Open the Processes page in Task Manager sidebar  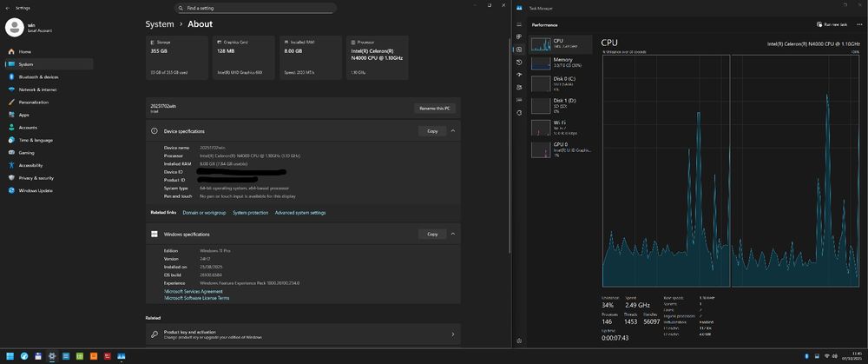coord(519,36)
